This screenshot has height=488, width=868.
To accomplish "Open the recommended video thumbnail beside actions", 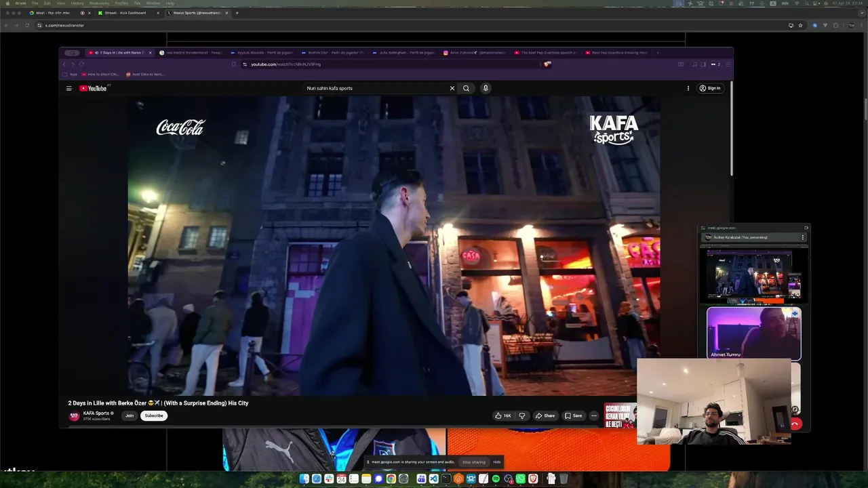I will (x=620, y=415).
